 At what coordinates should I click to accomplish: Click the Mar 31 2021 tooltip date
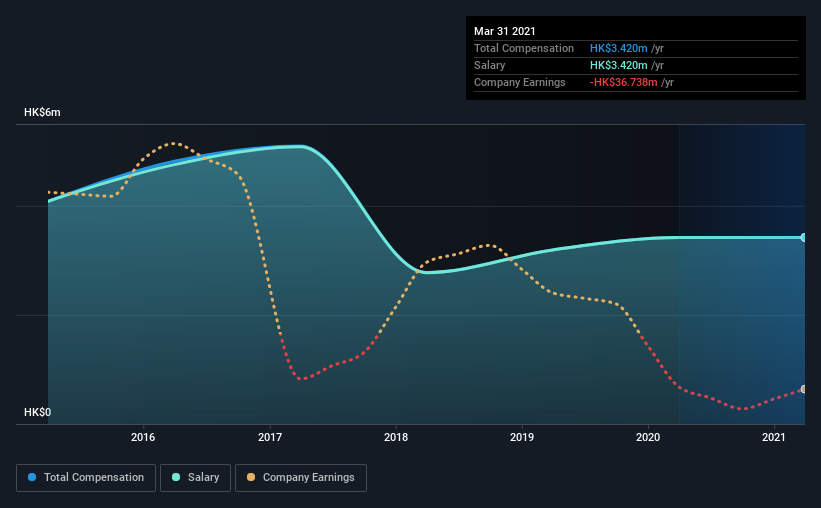(x=505, y=31)
